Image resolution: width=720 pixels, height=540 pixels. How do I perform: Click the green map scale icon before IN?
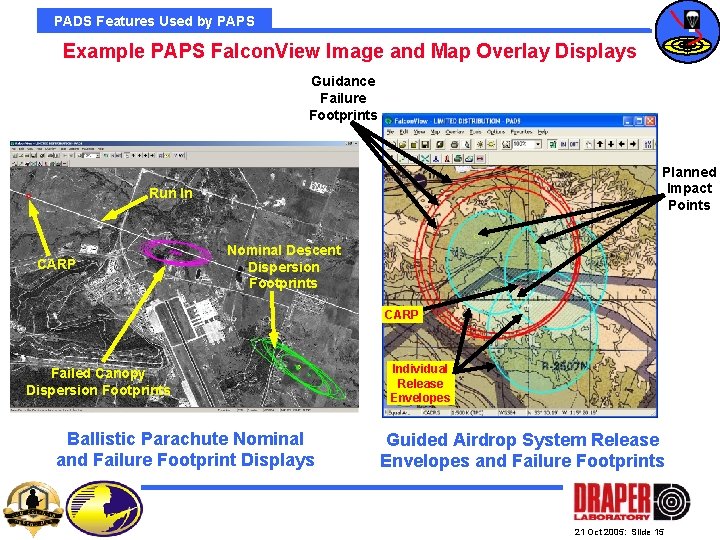pos(552,145)
